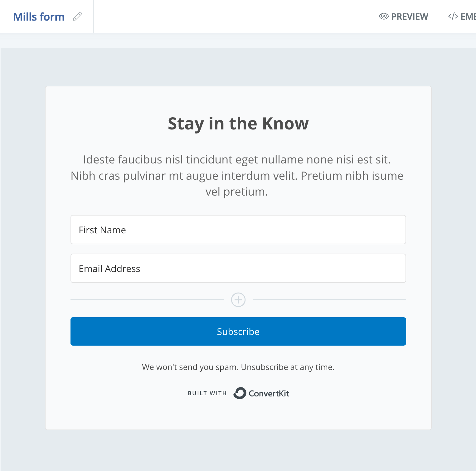Click the eye icon beside PREVIEW
This screenshot has height=471, width=476.
[384, 16]
